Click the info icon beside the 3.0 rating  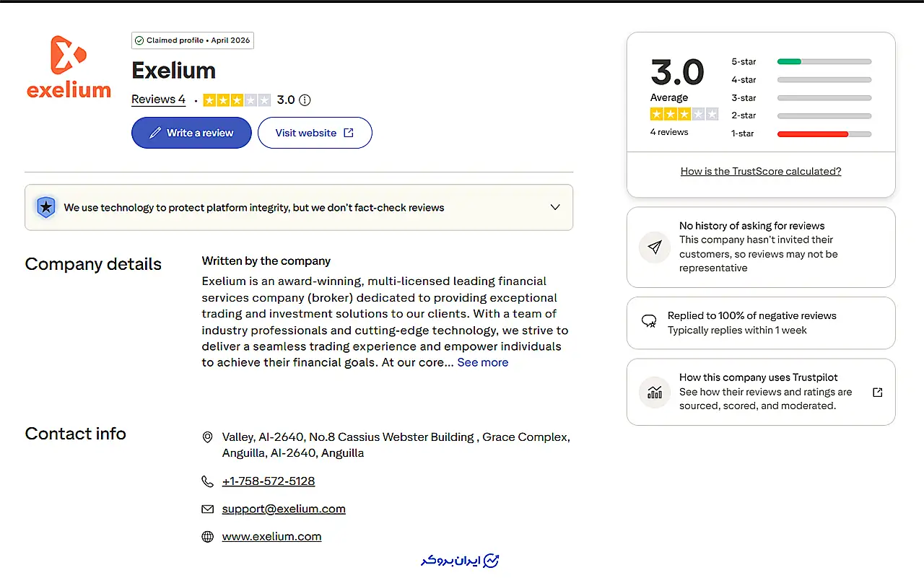[305, 100]
